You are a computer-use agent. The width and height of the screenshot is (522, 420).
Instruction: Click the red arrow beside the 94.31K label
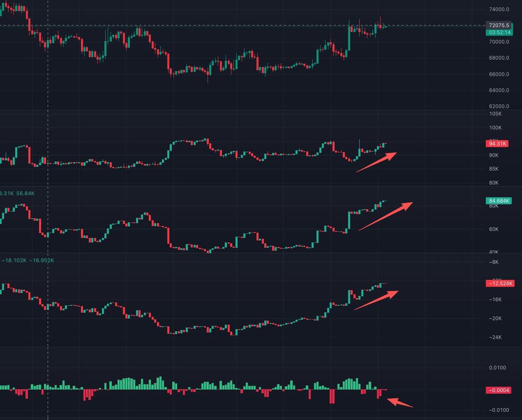point(377,162)
